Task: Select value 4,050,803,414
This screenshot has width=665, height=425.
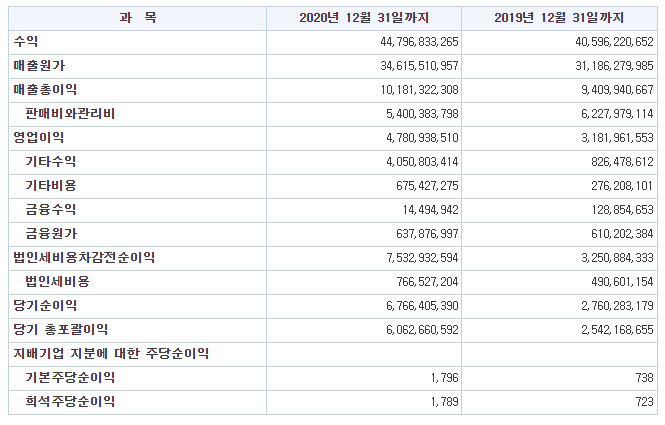Action: [x=422, y=162]
